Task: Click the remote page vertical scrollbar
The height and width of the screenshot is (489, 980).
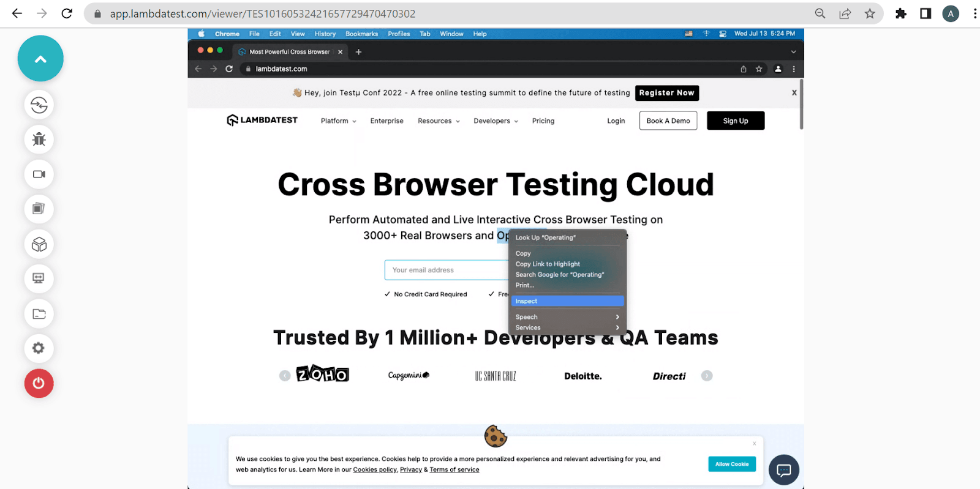Action: click(801, 104)
